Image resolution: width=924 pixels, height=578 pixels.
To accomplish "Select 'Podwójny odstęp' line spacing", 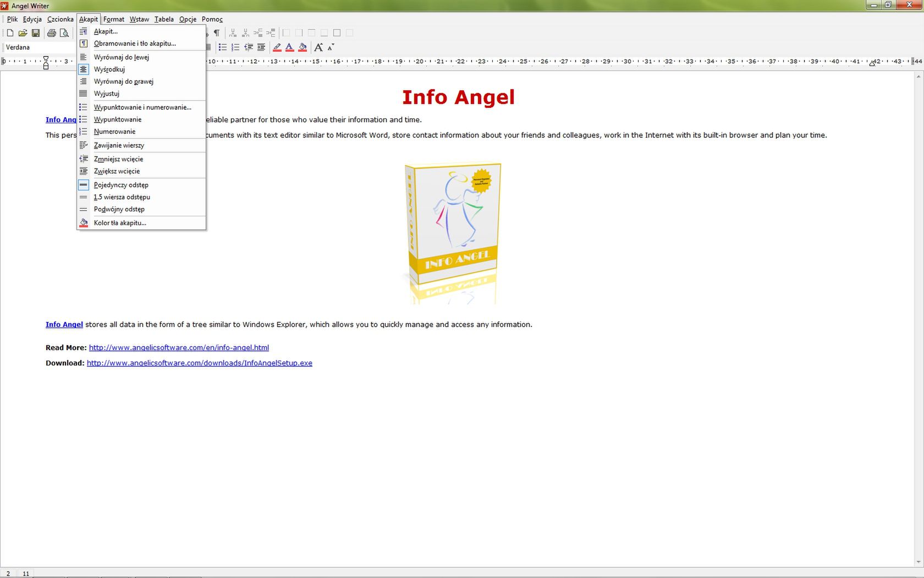I will (141, 209).
